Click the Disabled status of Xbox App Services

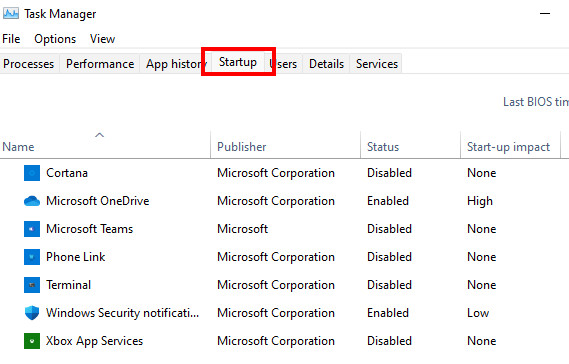[389, 341]
